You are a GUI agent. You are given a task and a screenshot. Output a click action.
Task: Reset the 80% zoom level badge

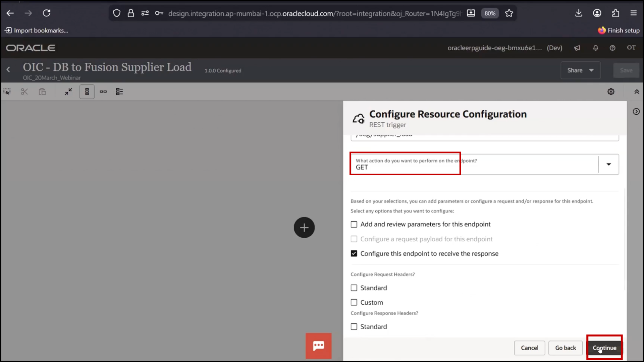(x=490, y=13)
